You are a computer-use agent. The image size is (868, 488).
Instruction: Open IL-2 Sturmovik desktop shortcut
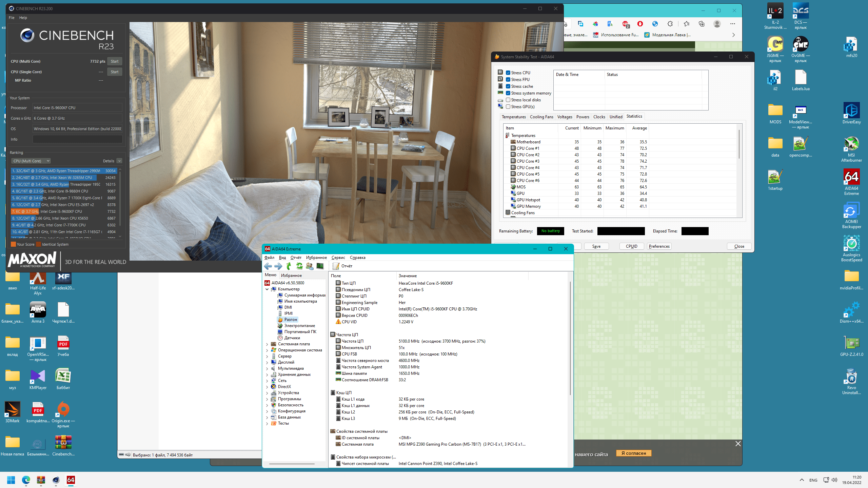pyautogui.click(x=775, y=16)
